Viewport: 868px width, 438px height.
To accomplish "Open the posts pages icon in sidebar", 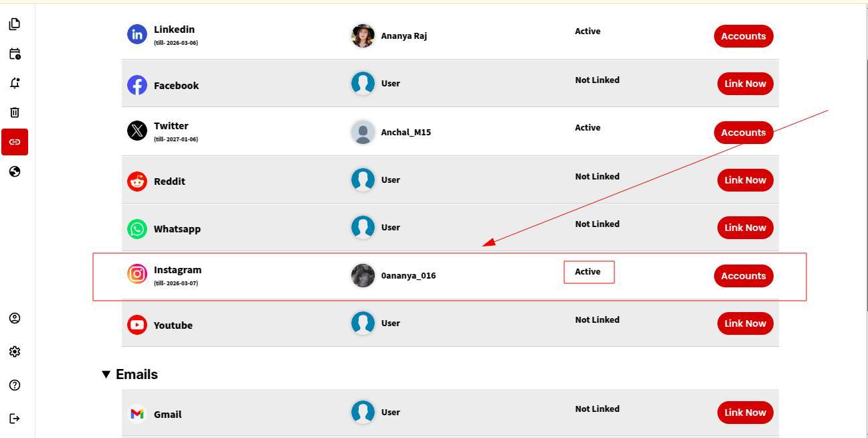I will 14,24.
